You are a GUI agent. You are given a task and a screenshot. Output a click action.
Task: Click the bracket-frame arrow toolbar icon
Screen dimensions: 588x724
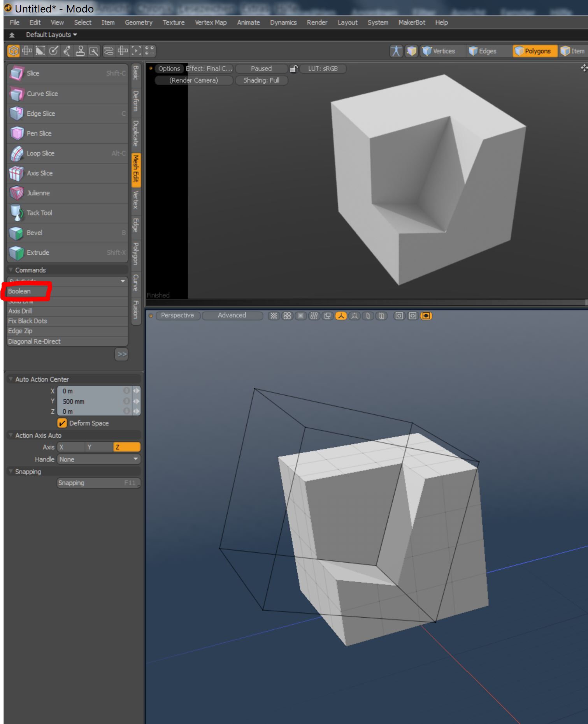pyautogui.click(x=136, y=51)
